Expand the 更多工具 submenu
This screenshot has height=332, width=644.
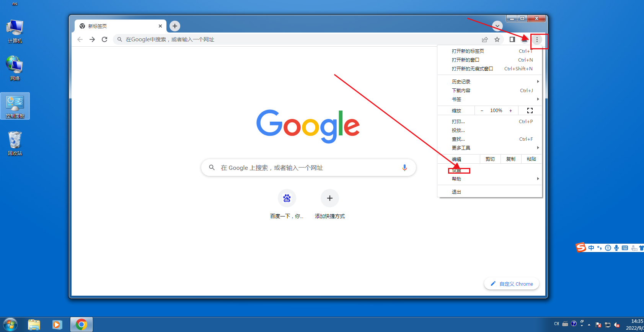[490, 148]
